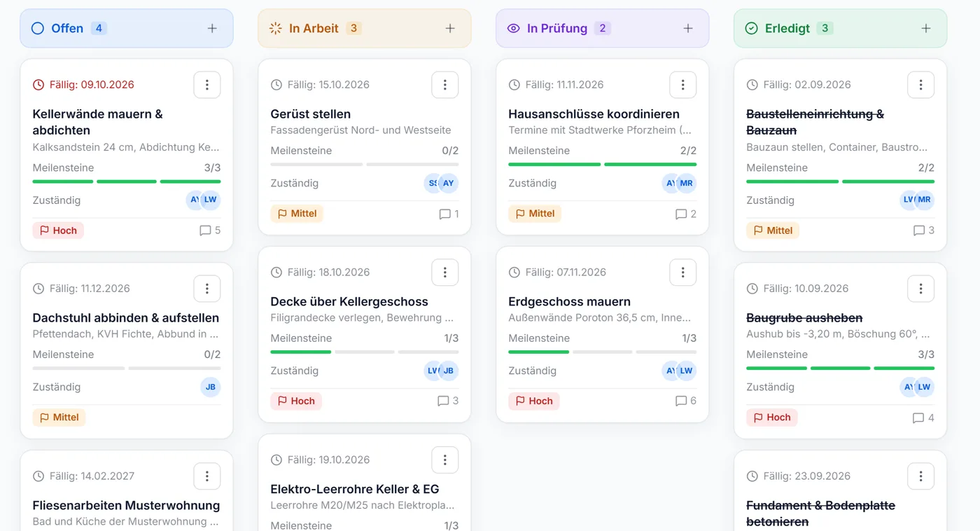Image resolution: width=980 pixels, height=531 pixels.
Task: Open options menu on Baustelleneinrichtung & Bauzaun card
Action: 921,85
